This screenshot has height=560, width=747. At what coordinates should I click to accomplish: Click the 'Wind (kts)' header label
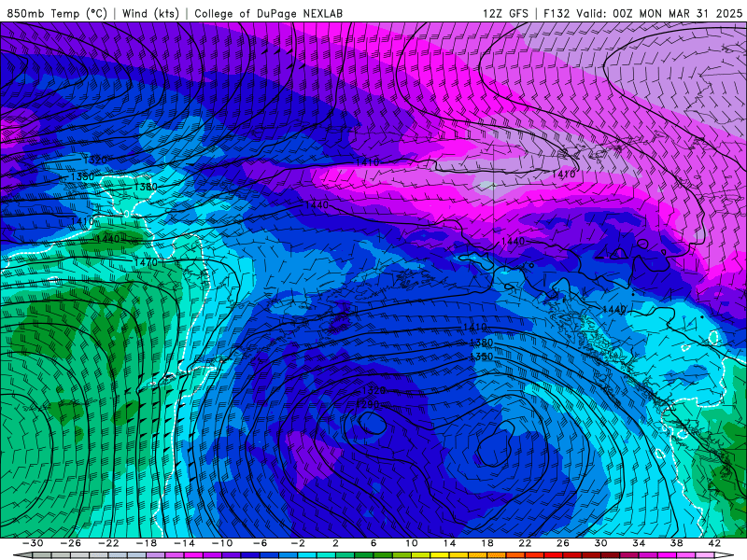150,13
